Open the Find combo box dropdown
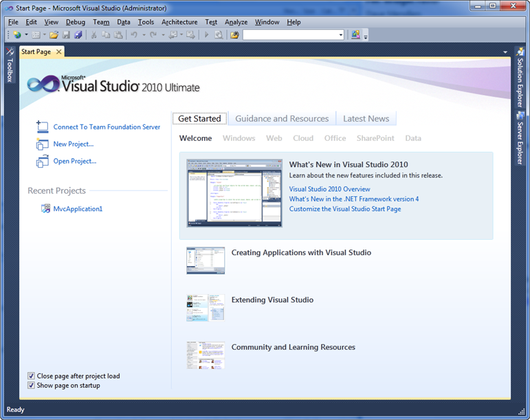The height and width of the screenshot is (420, 530). 341,34
